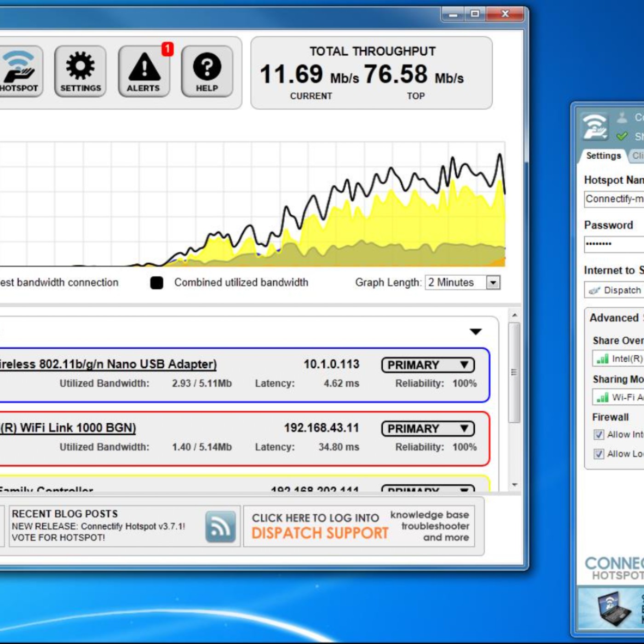The height and width of the screenshot is (644, 644).
Task: Click the adapter list scrollbar up arrow
Action: coord(515,315)
